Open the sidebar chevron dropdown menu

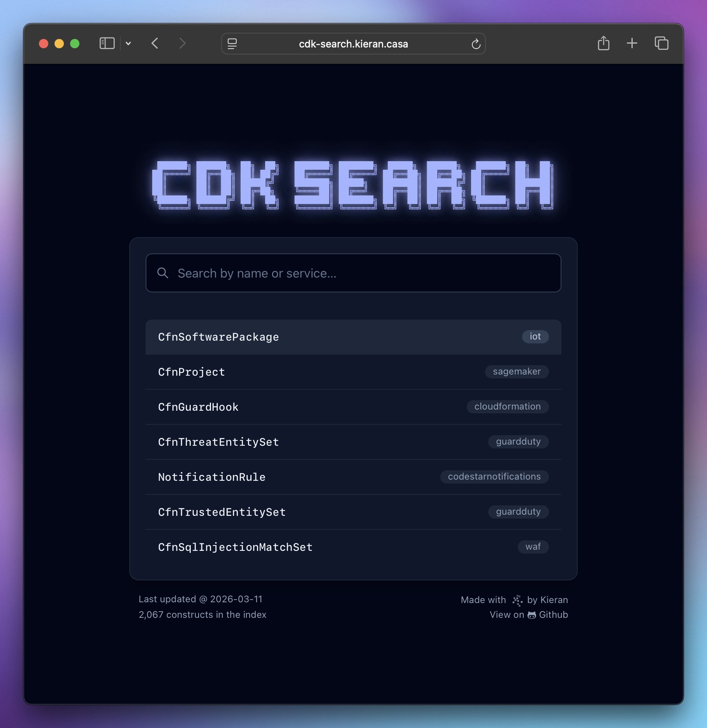(x=129, y=44)
